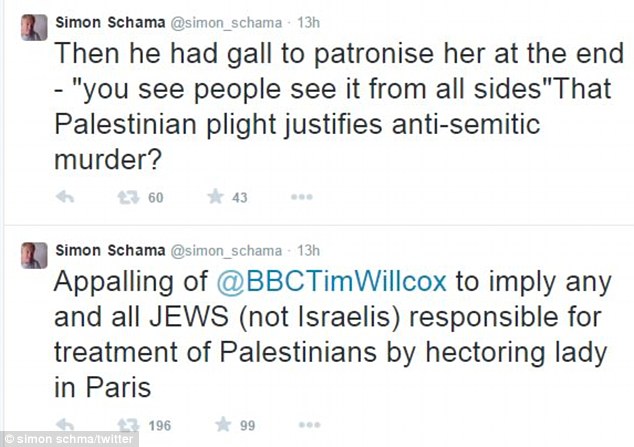634x447 pixels.
Task: Reply to the 'gall to patronise' tweet
Action: pyautogui.click(x=66, y=198)
